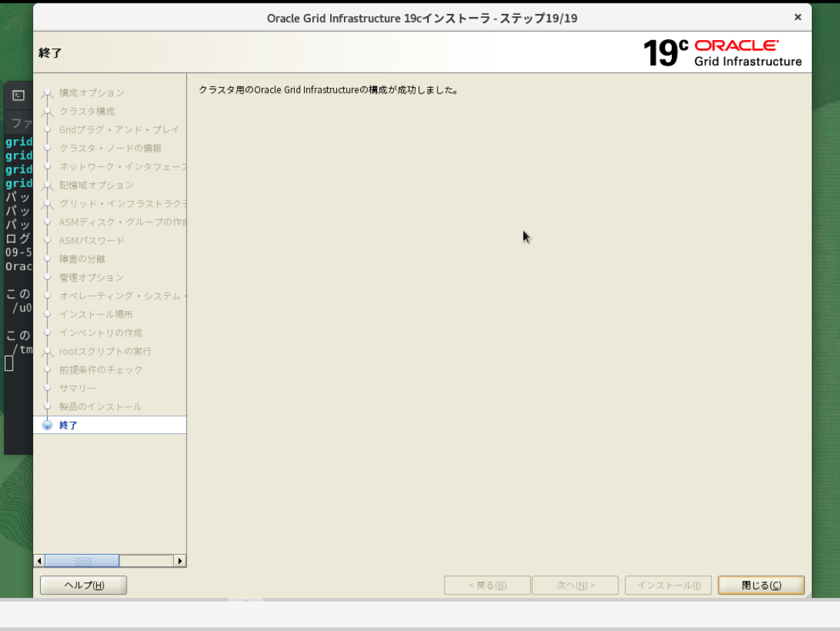
Task: Click the disabled インストール(I) button
Action: [x=668, y=585]
